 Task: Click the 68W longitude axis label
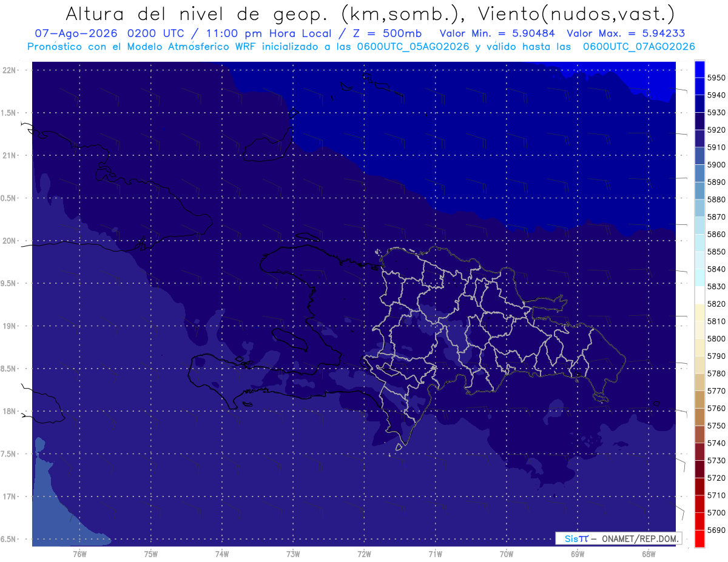coord(649,554)
